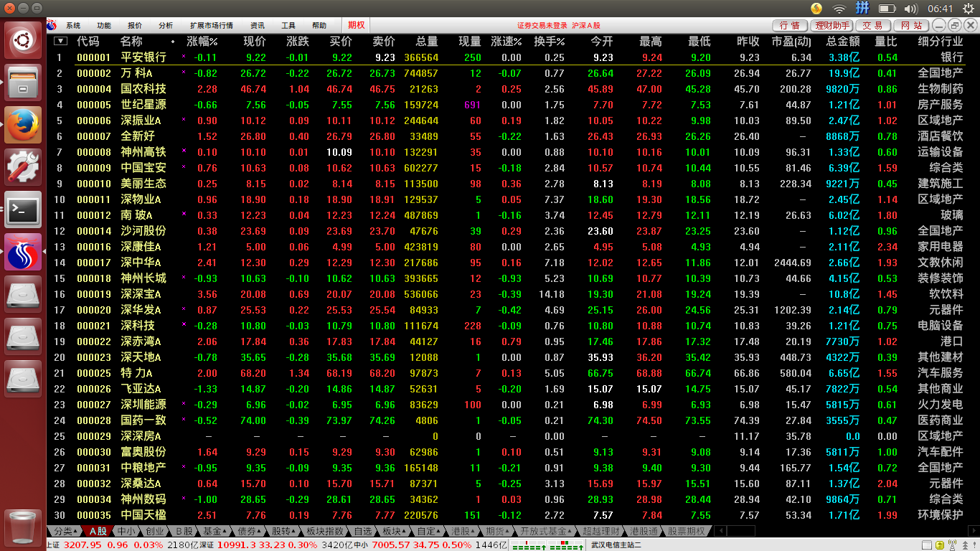Expand the 港股 tab menu

click(x=463, y=532)
